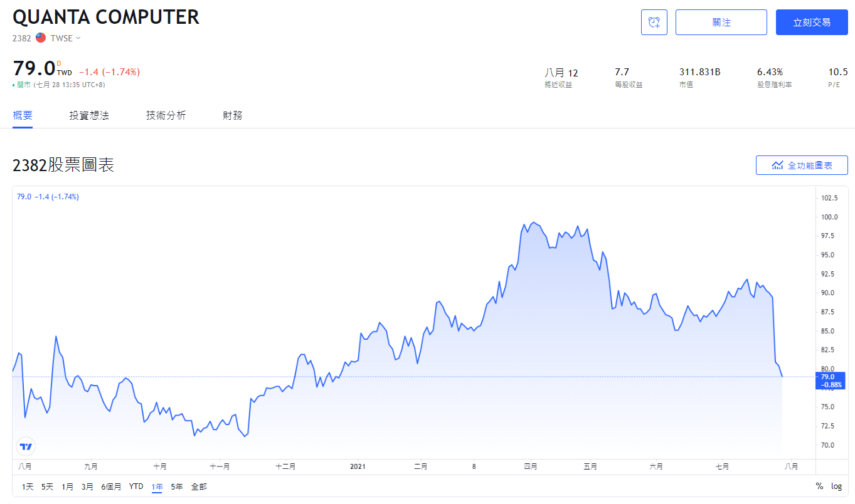Select the 1年 time range
Image resolution: width=855 pixels, height=504 pixels.
coord(157,486)
